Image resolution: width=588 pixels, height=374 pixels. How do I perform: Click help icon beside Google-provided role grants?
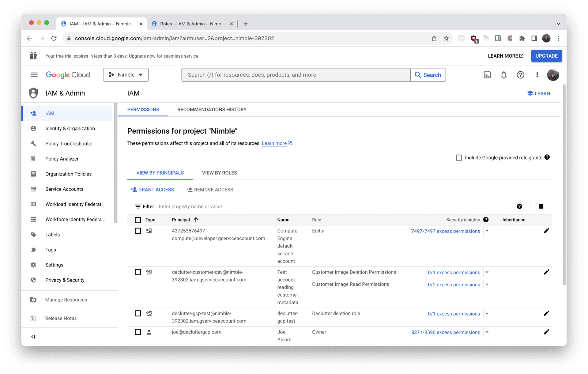coord(547,157)
